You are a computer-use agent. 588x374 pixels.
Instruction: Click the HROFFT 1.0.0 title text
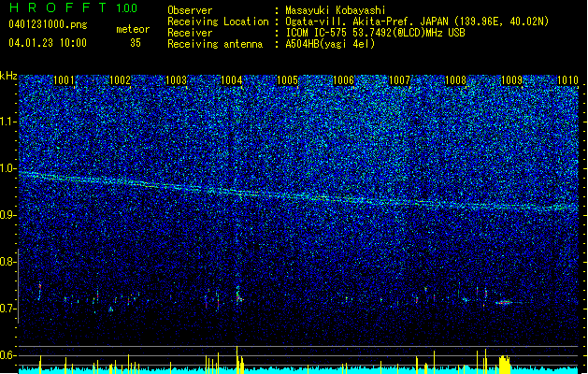[x=74, y=7]
